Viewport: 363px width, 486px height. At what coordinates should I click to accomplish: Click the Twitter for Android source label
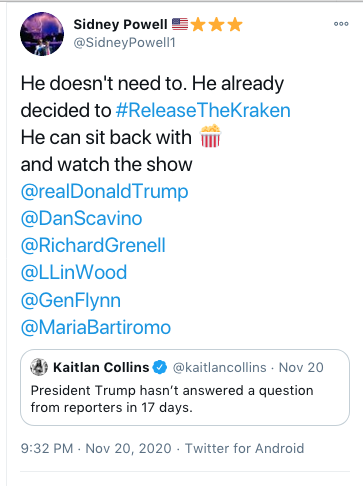click(245, 448)
